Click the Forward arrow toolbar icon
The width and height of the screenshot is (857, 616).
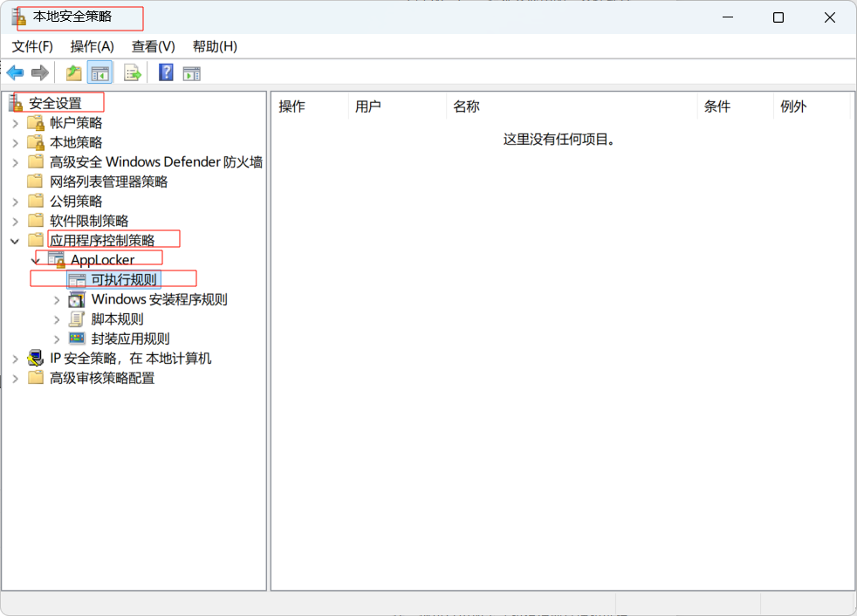(40, 72)
